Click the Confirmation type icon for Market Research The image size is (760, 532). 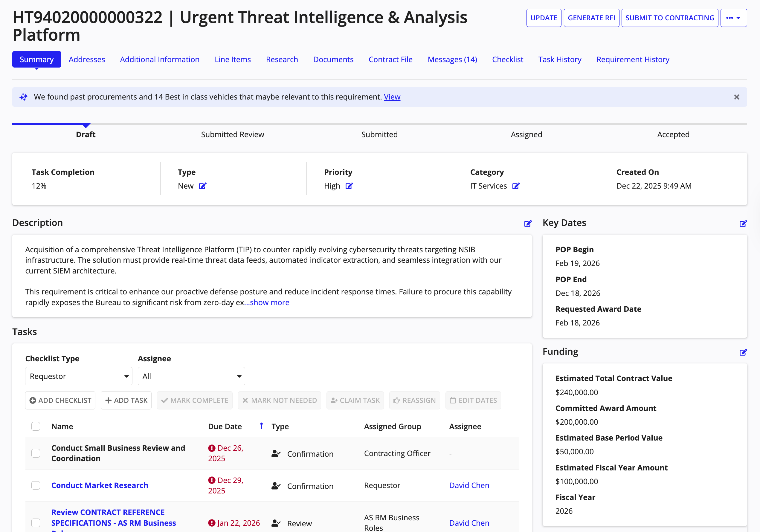[276, 486]
